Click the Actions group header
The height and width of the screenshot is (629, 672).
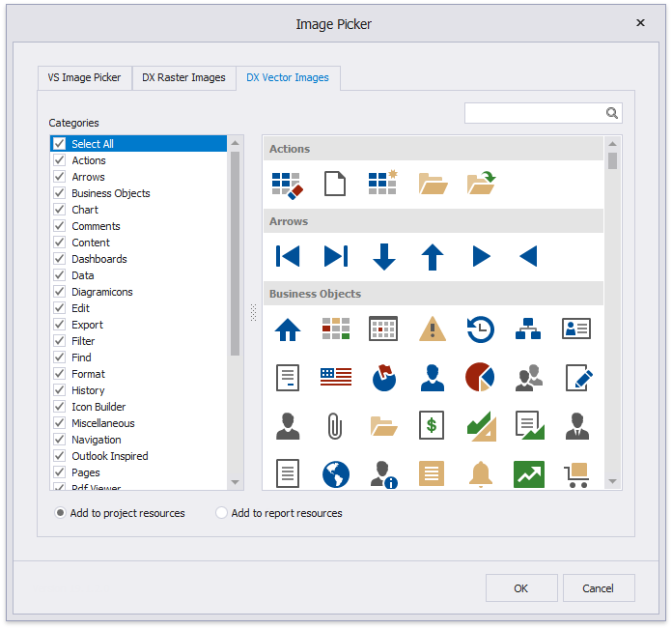434,149
